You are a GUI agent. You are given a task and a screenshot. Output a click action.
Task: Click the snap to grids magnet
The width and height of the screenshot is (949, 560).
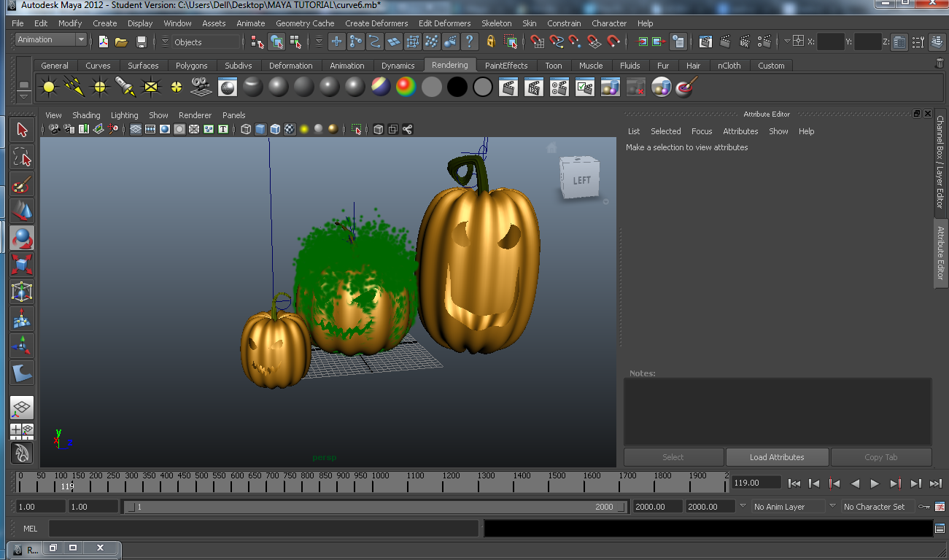coord(538,42)
